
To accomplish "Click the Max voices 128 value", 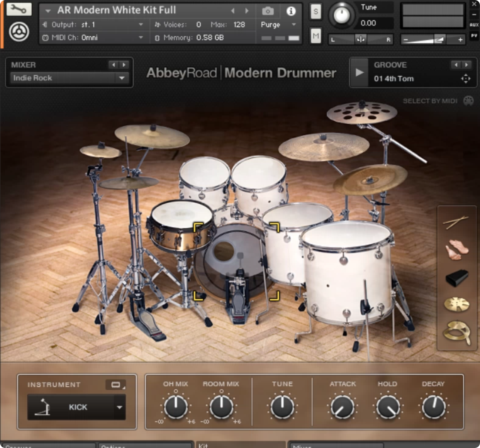I will [x=239, y=24].
